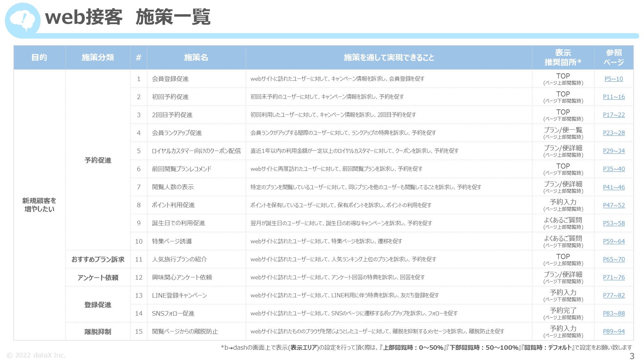Follow the P65~70 page link
Image resolution: width=644 pixels, height=362 pixels.
614,259
